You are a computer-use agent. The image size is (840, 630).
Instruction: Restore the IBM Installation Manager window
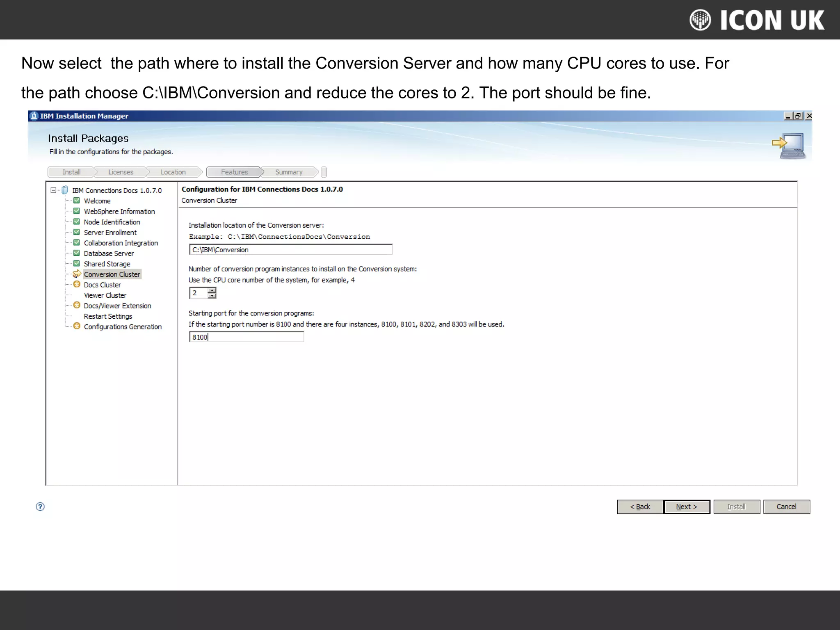pos(798,116)
